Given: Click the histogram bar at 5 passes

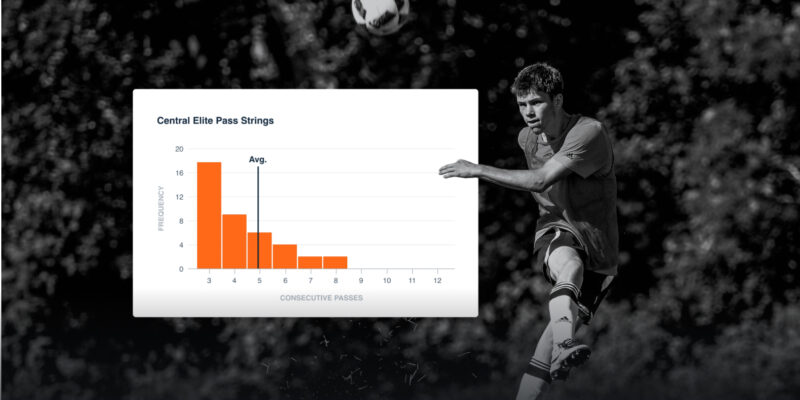Looking at the screenshot, I should pos(260,250).
